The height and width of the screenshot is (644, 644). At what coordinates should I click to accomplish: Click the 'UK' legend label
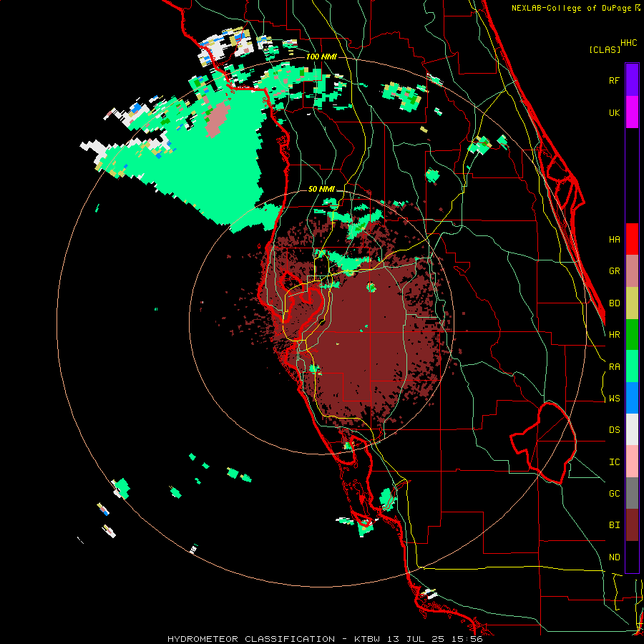[614, 112]
